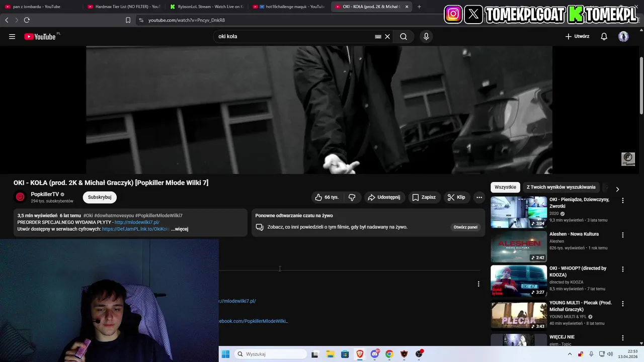644x362 pixels.
Task: Open more actions menu under the video
Action: pos(479,197)
